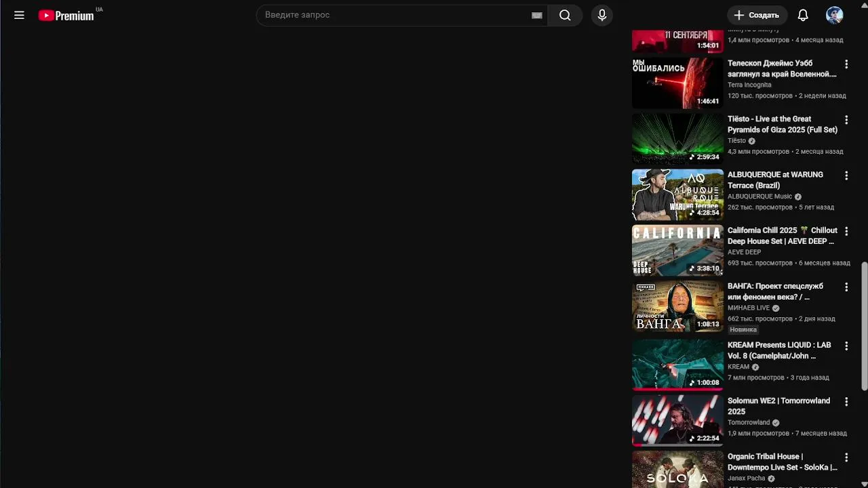This screenshot has width=868, height=488.
Task: Click text 4,3 млн просмотров • 2 месяца назад
Action: (x=785, y=151)
